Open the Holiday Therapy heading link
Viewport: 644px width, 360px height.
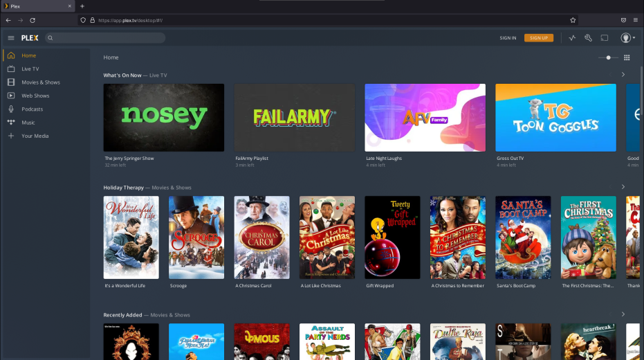tap(124, 188)
